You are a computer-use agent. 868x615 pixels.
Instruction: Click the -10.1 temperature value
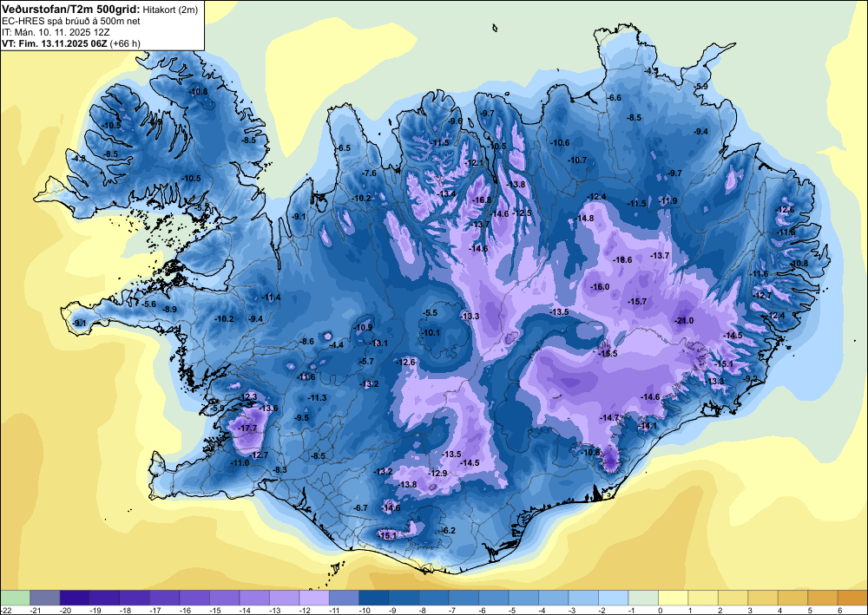click(431, 332)
